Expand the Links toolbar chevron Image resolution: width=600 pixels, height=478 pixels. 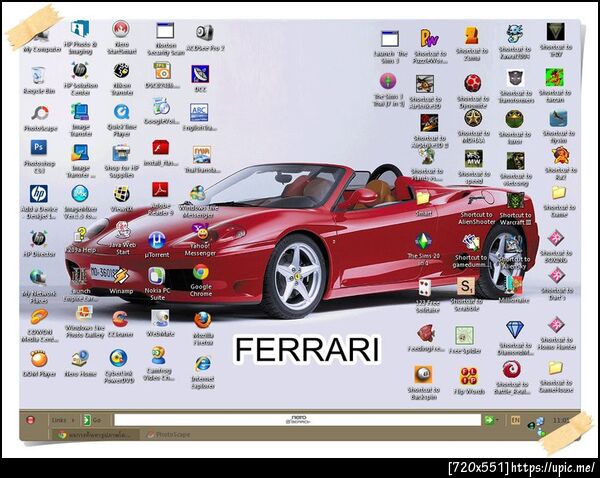coord(73,420)
